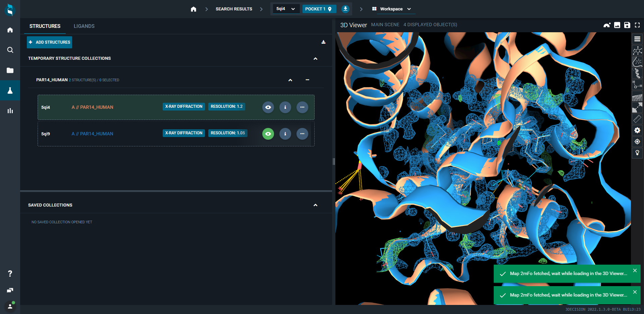Click chain A // PAR14_HUMAN of 5qi9
This screenshot has width=644, height=314.
(x=92, y=134)
